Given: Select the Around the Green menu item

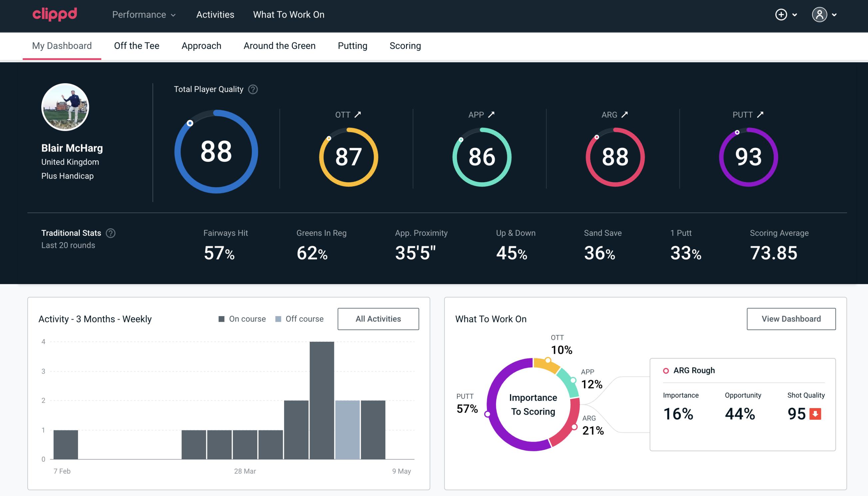Looking at the screenshot, I should pyautogui.click(x=279, y=45).
